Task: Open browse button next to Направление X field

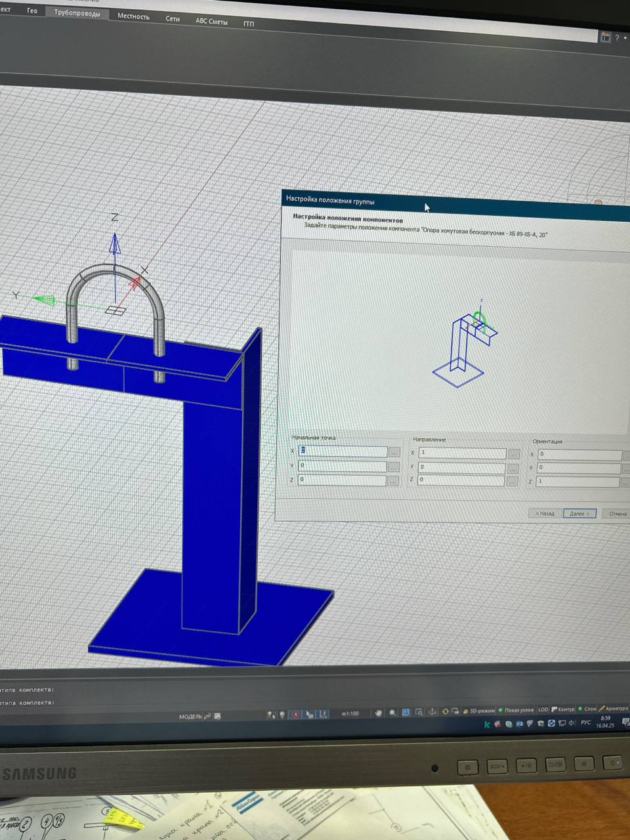Action: click(514, 454)
